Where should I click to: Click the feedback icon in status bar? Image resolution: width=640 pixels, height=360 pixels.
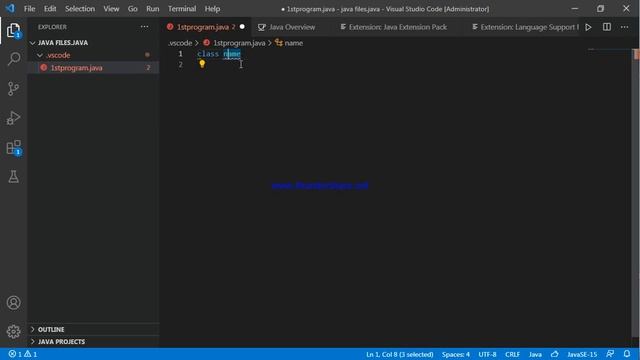coord(610,354)
